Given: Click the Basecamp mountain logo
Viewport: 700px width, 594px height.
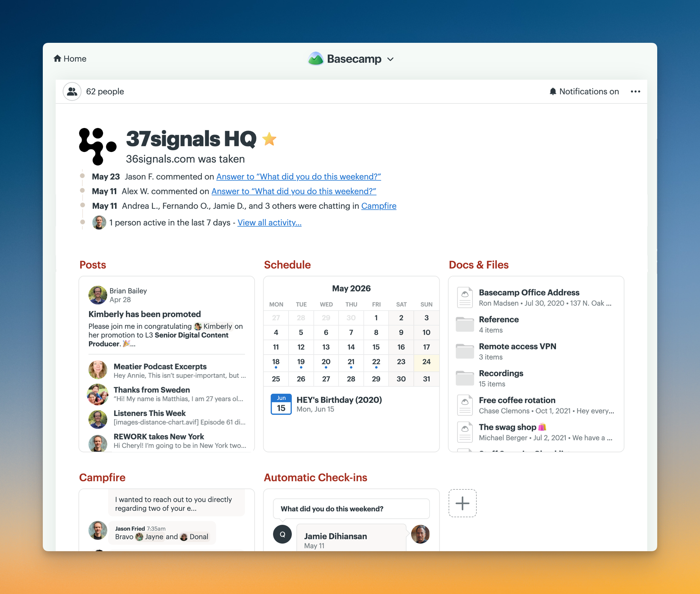Looking at the screenshot, I should 316,59.
